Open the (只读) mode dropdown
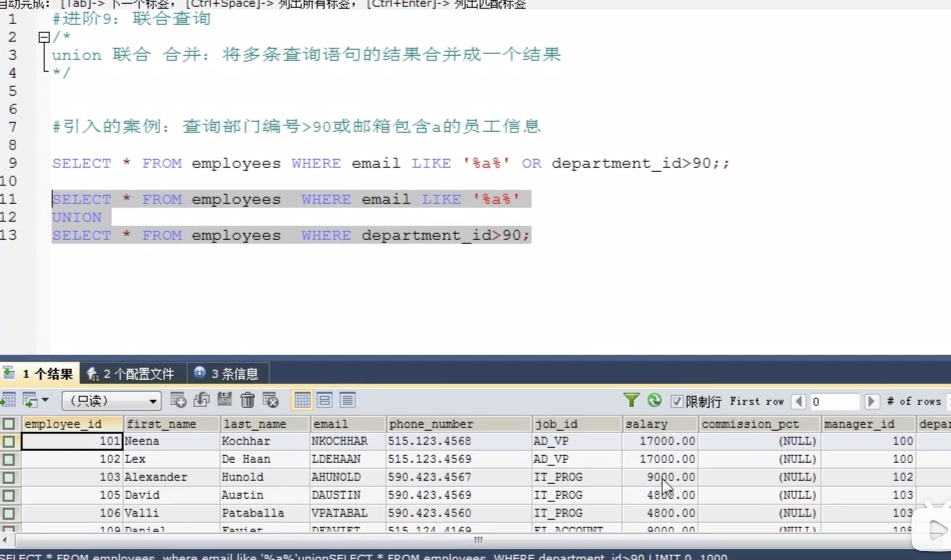This screenshot has width=951, height=560. coord(111,400)
